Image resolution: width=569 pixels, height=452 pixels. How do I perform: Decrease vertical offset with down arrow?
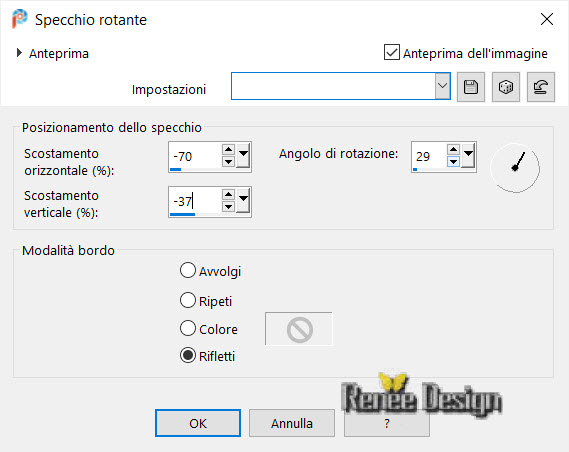(x=228, y=207)
